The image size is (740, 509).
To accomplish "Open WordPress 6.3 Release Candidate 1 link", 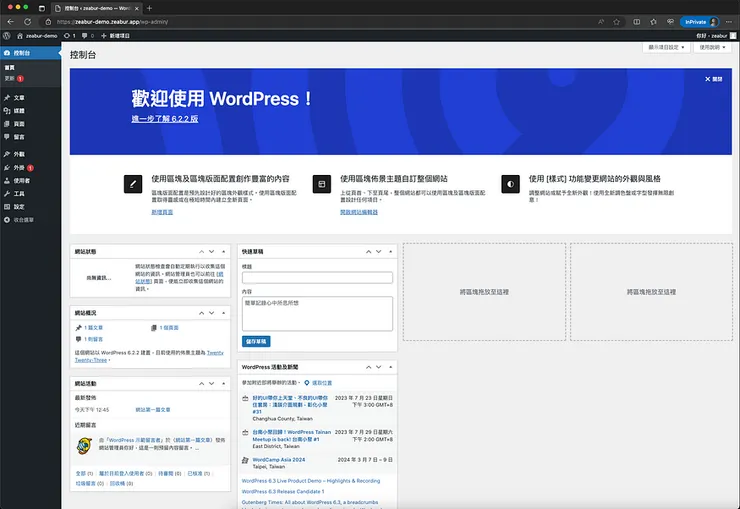I will (x=283, y=492).
